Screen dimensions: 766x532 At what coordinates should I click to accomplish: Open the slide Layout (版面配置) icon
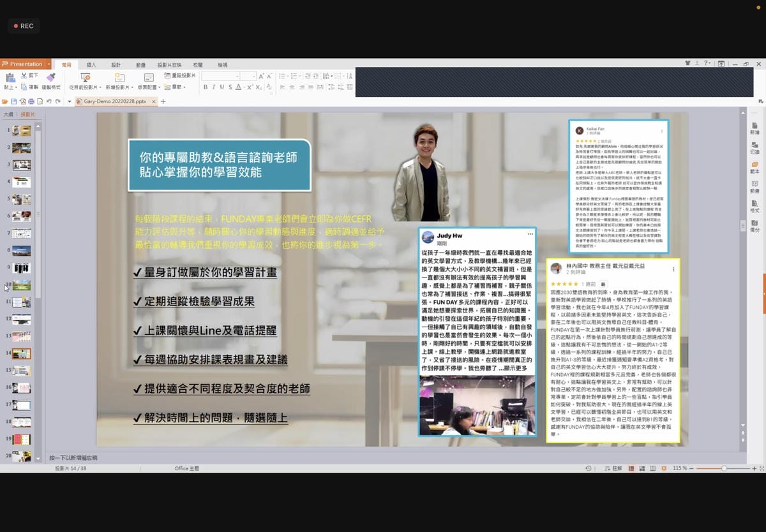[x=149, y=77]
